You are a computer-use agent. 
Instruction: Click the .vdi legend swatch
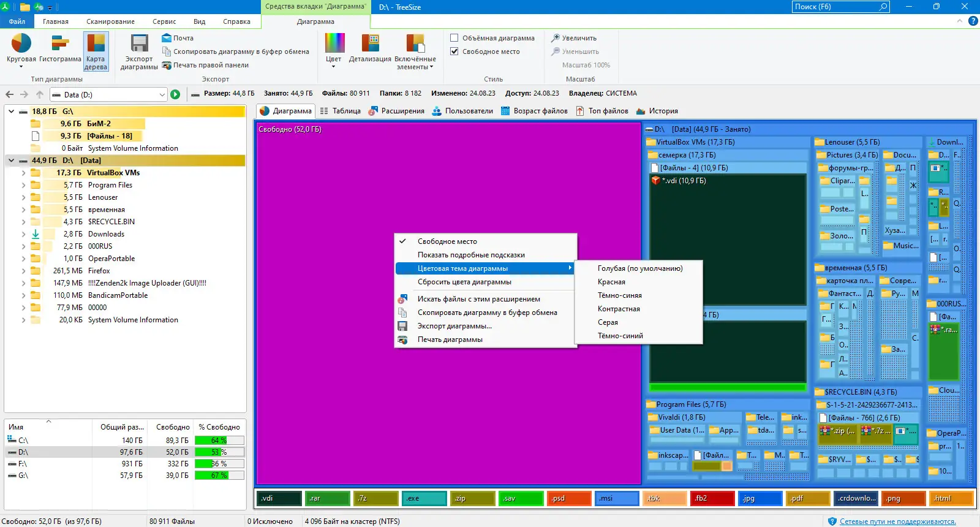pyautogui.click(x=279, y=498)
